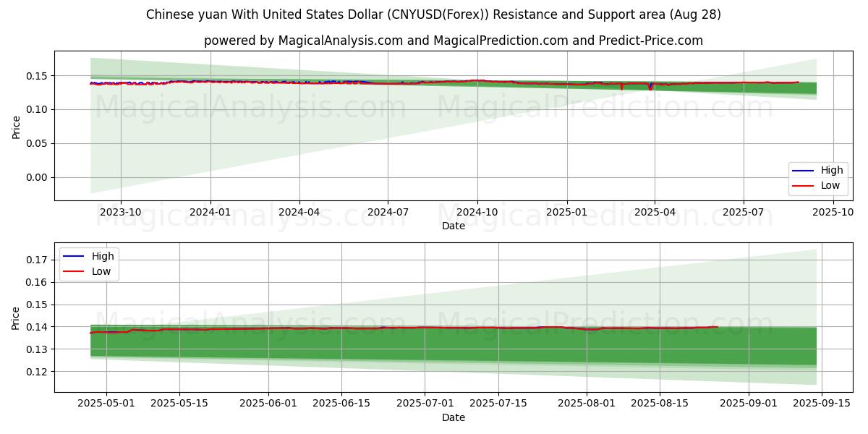Viewport: 868px width, 434px height.
Task: Click the '2025-05-01' date tick on the bottom chart
Action: click(106, 404)
